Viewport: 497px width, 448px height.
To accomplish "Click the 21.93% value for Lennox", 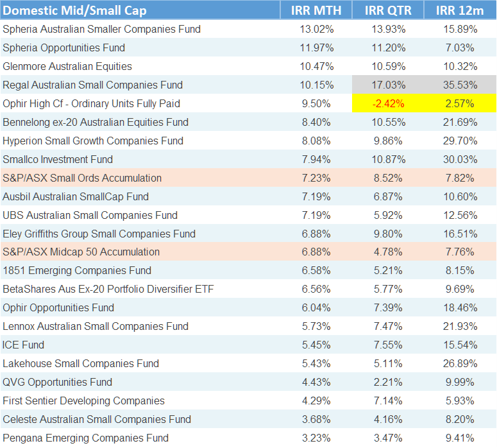I will tap(460, 326).
